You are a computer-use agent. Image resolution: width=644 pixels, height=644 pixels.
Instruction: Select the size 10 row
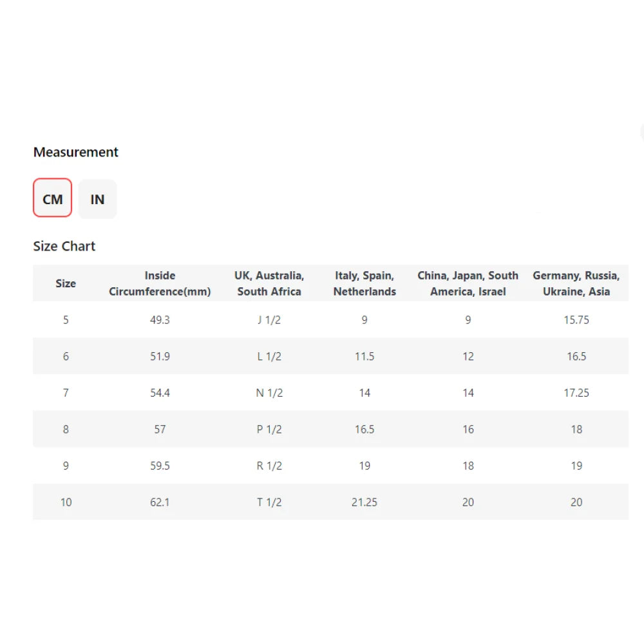point(330,502)
